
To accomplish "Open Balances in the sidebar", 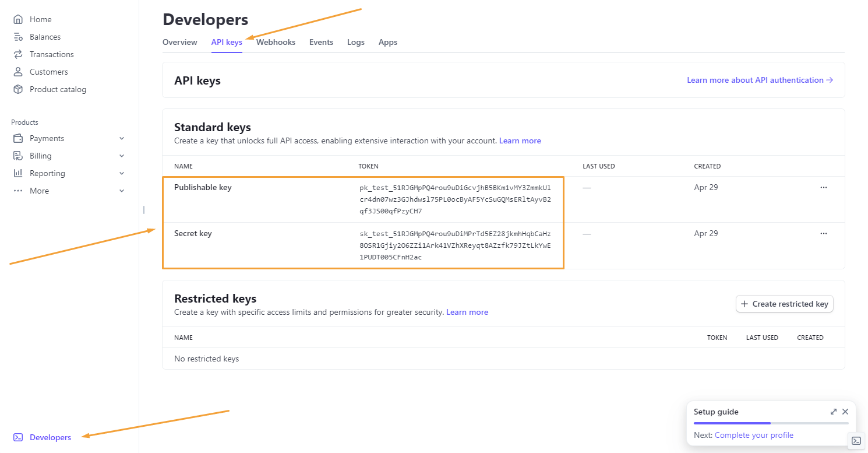I will [x=45, y=37].
